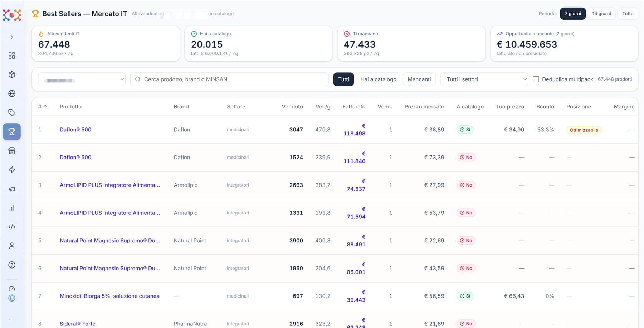Screen dimensions: 644x328
Task: Sort by the Brand column header
Action: coord(181,107)
